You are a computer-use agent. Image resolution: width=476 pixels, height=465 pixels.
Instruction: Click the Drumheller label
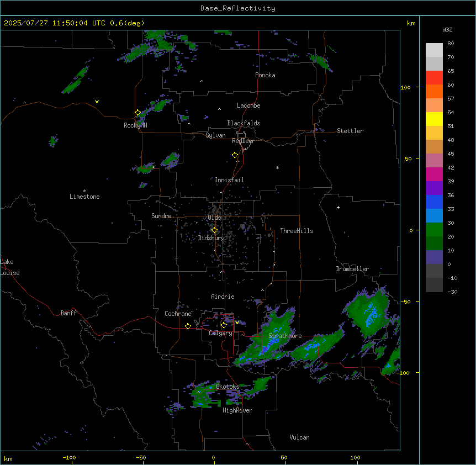pyautogui.click(x=352, y=269)
